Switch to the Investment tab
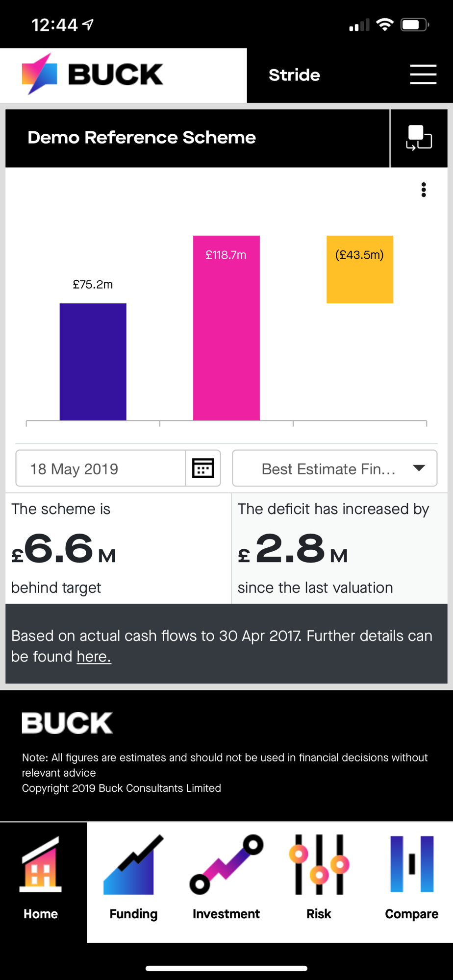 pos(226,881)
